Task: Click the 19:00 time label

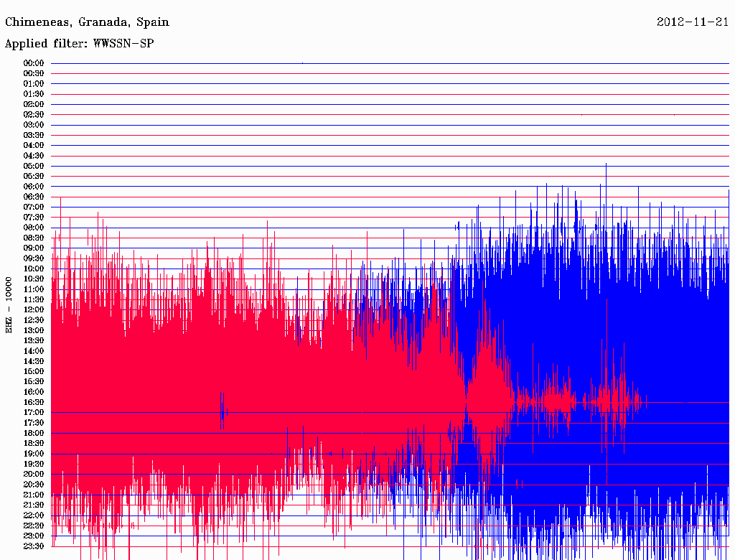Action: click(34, 454)
